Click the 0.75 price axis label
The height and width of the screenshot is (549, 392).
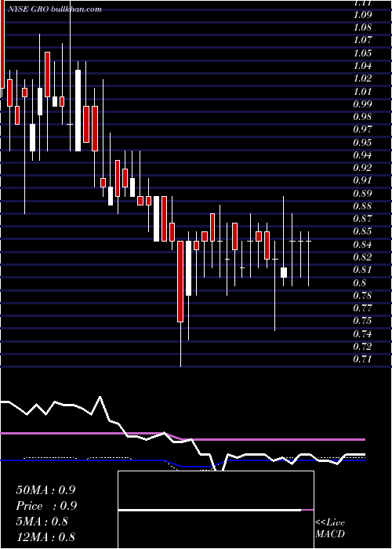point(362,321)
